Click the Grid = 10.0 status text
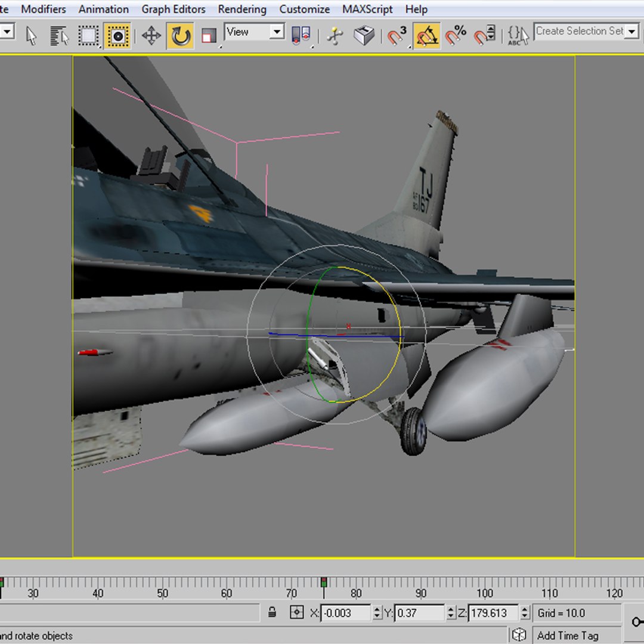 (561, 613)
